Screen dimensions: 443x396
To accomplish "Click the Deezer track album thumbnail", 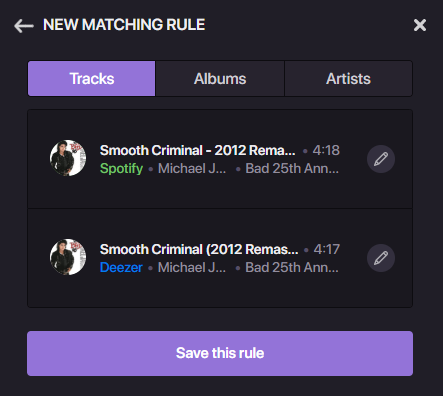I will coord(68,257).
